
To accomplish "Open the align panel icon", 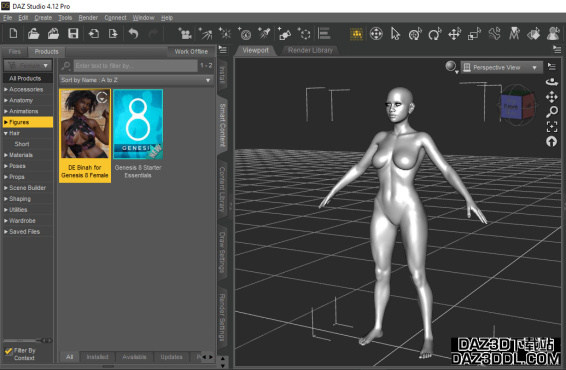I will [324, 34].
